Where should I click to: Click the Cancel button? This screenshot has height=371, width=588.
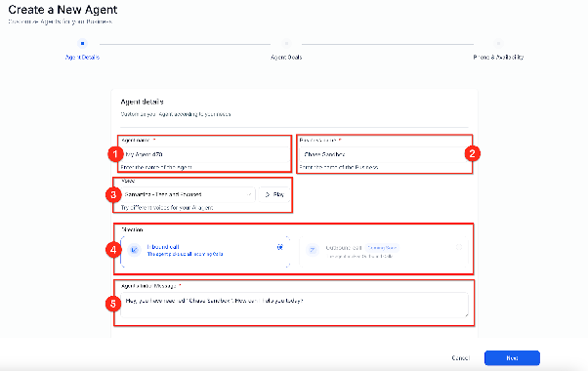460,358
